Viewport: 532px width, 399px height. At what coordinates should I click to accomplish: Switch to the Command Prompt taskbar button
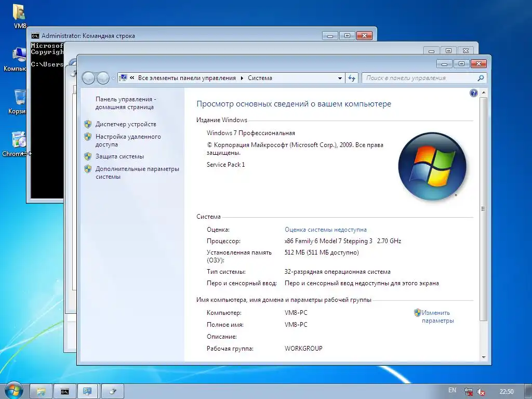pos(65,392)
